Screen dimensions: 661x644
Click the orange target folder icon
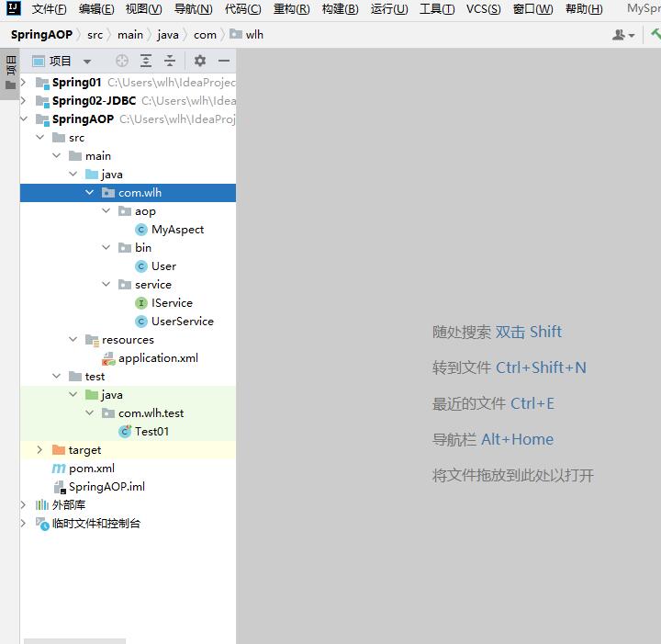pos(58,450)
